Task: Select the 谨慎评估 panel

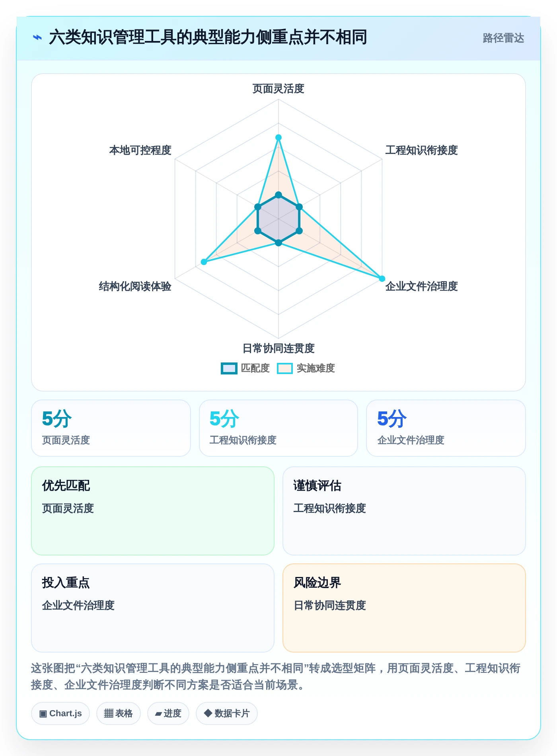Action: click(x=404, y=511)
